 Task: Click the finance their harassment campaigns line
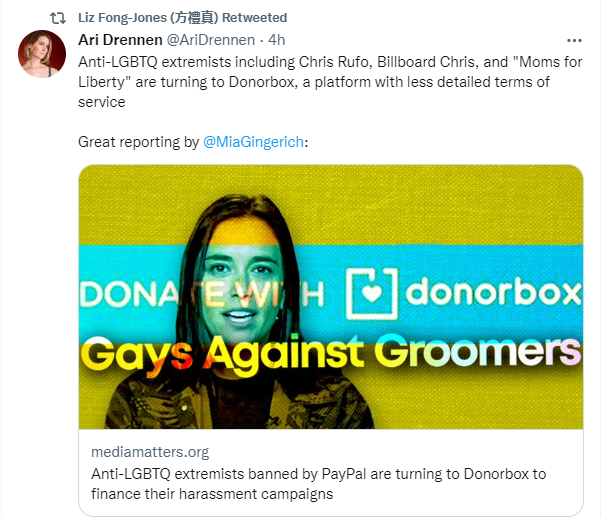pyautogui.click(x=212, y=494)
